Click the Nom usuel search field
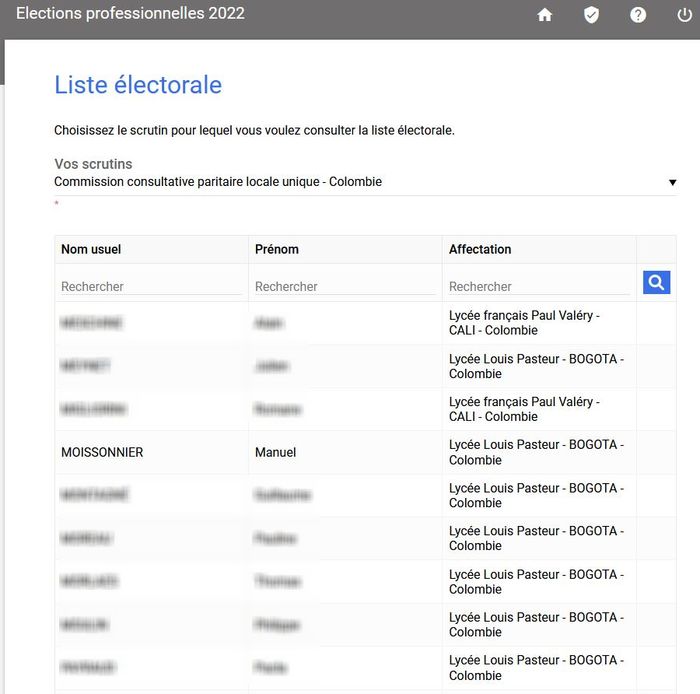Screen dimensions: 700x694 (x=150, y=286)
